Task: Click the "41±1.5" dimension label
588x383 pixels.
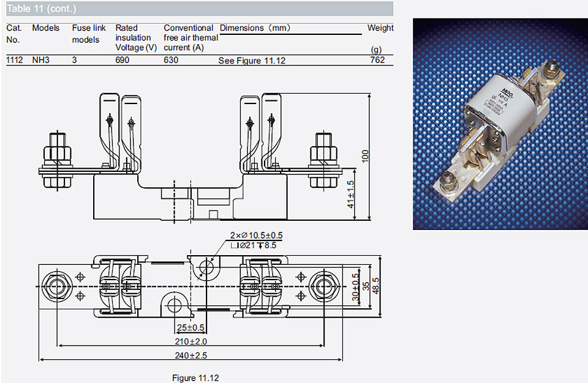Action: point(350,194)
